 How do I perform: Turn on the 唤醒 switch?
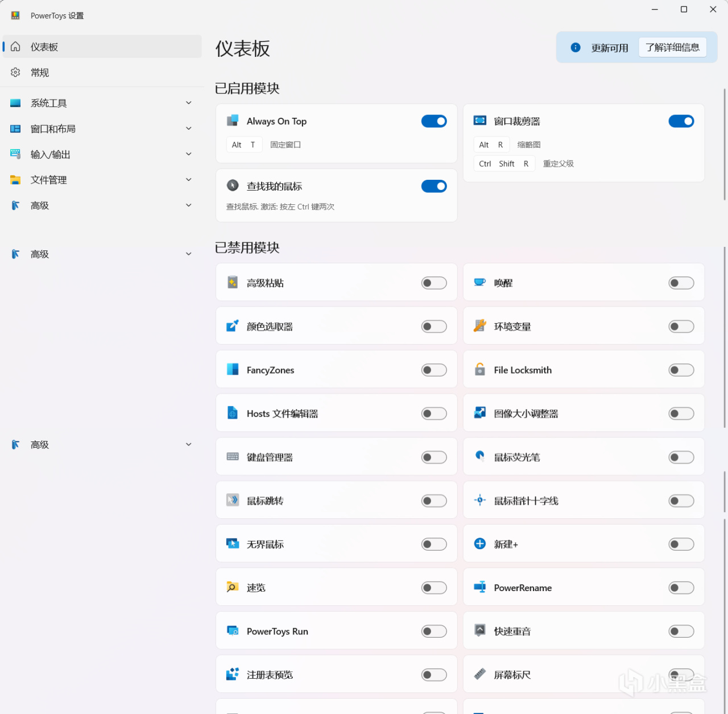click(681, 283)
